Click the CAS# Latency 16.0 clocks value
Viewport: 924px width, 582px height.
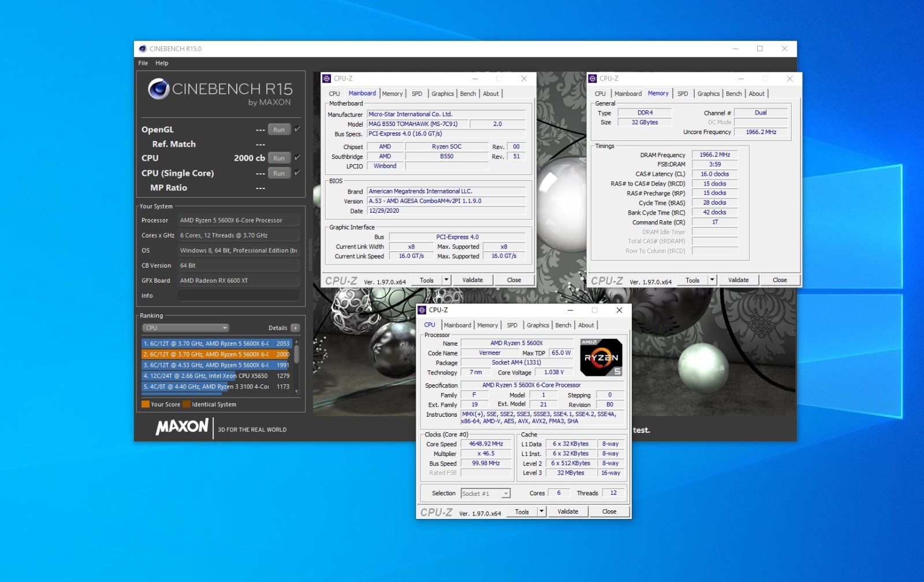pyautogui.click(x=715, y=174)
